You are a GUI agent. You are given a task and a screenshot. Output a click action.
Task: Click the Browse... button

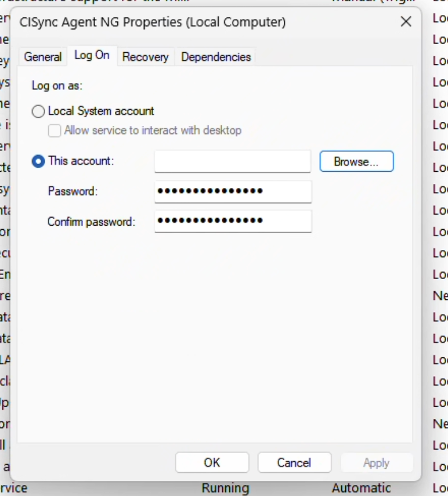356,162
